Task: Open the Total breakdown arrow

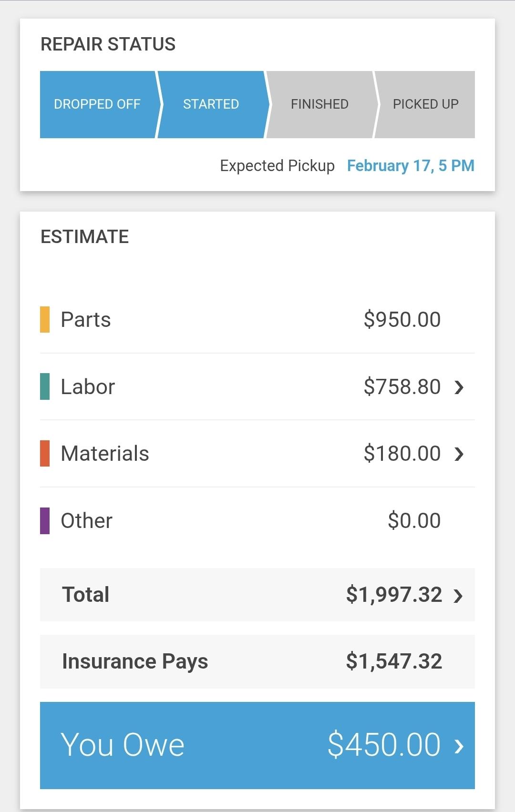Action: point(458,595)
